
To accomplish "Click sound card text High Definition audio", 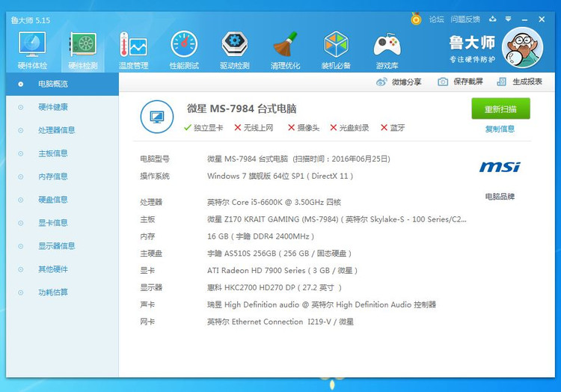I will point(322,304).
